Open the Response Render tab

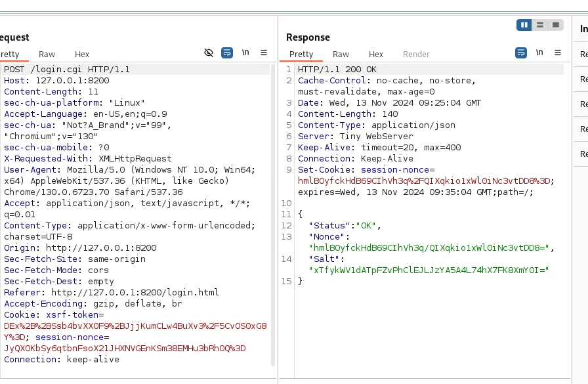click(416, 54)
